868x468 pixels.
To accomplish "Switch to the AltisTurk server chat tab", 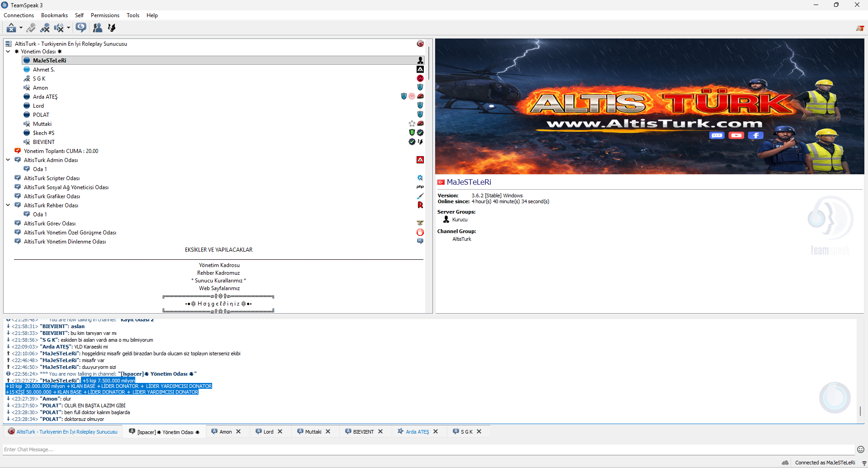I will coord(63,432).
